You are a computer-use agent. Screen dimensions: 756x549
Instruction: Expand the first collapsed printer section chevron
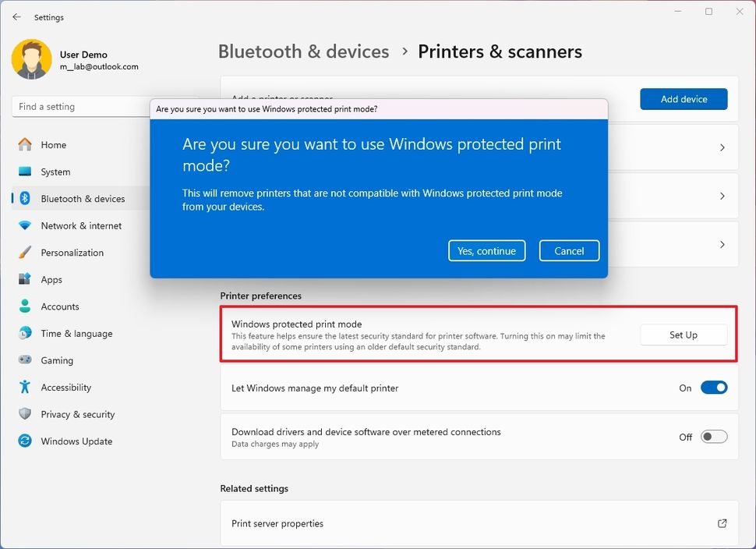pos(721,147)
